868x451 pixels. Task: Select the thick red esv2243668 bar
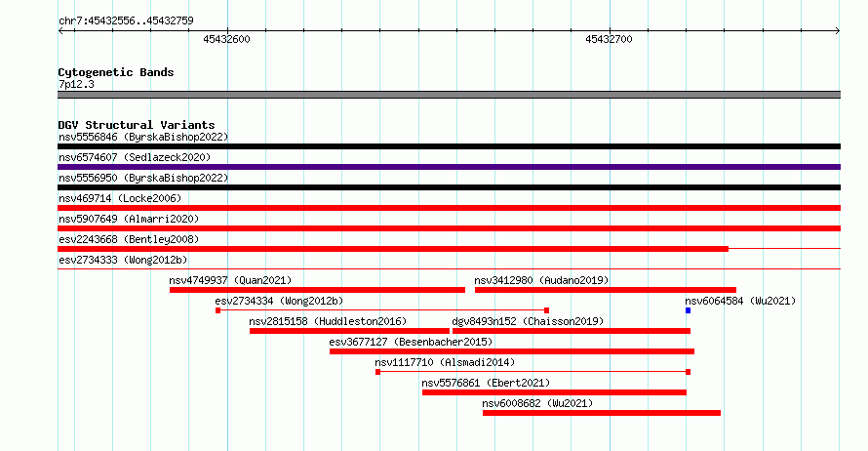point(393,249)
